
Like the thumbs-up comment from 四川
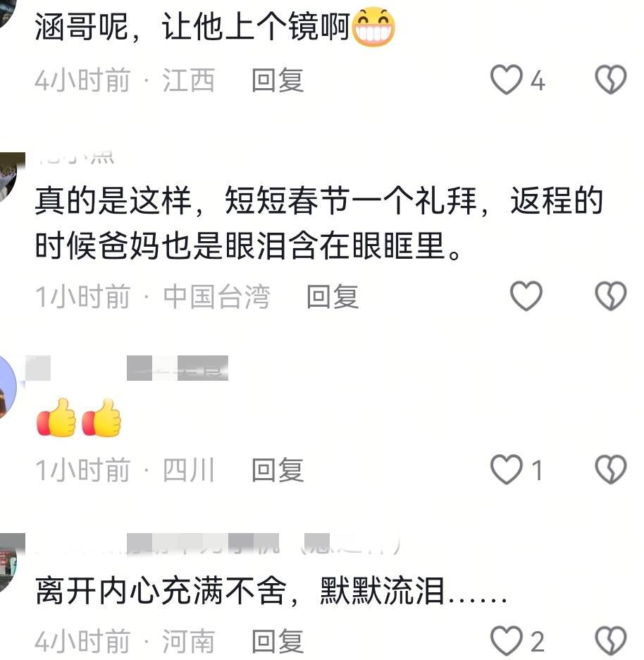click(507, 470)
